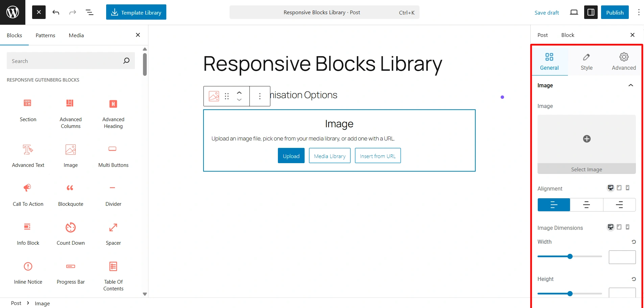Switch to the Patterns tab
This screenshot has width=644, height=308.
tap(45, 35)
